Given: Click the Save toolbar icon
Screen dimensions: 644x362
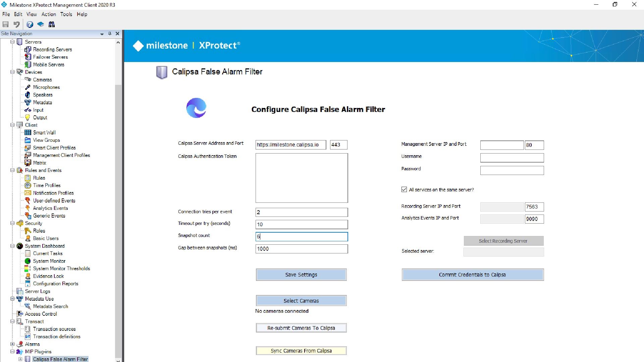Looking at the screenshot, I should (5, 24).
